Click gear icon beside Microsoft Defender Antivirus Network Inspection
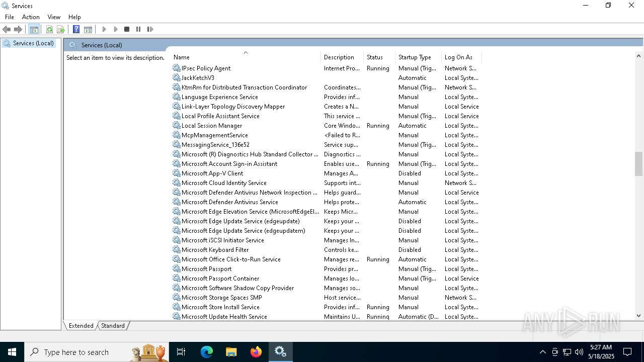The image size is (644, 362). (176, 193)
